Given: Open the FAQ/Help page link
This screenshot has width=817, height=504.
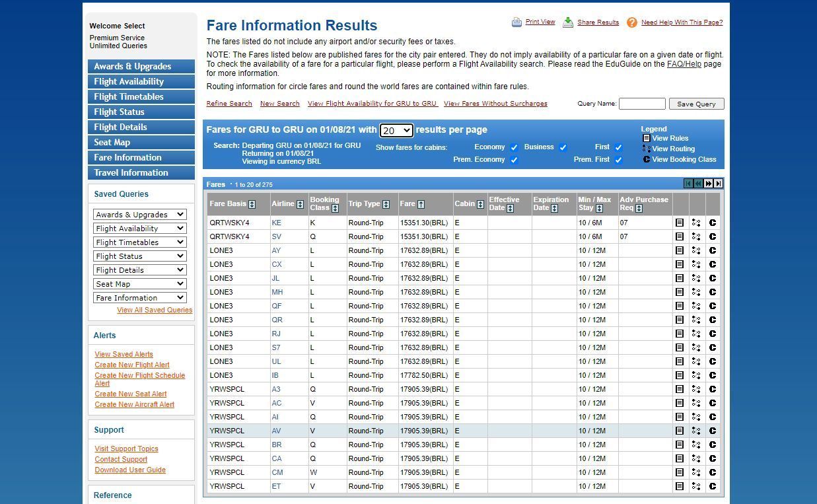Looking at the screenshot, I should pyautogui.click(x=684, y=64).
